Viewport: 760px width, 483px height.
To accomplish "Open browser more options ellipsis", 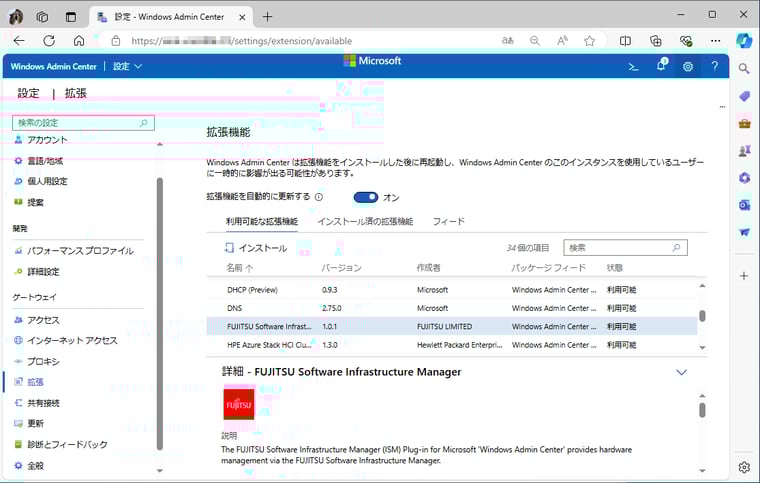I will click(715, 41).
